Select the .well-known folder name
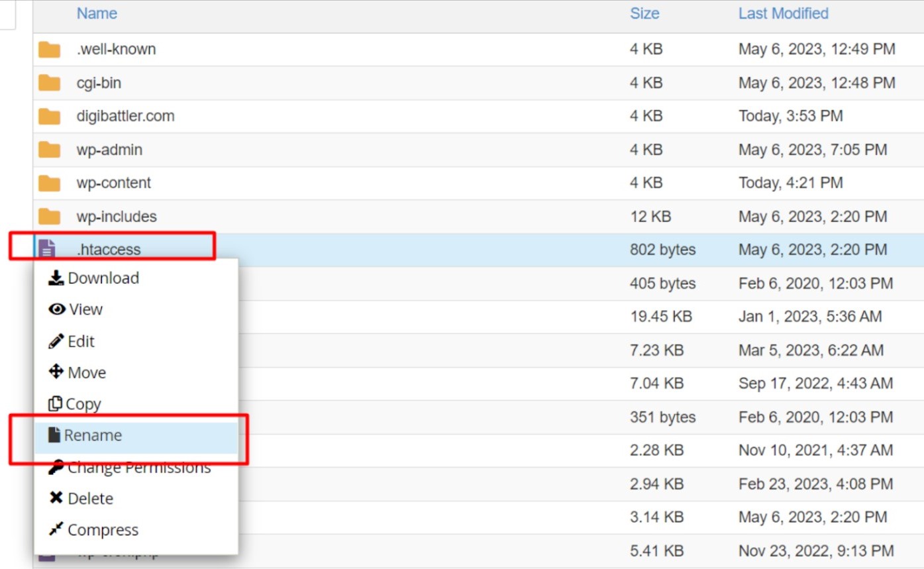924x569 pixels. click(116, 50)
